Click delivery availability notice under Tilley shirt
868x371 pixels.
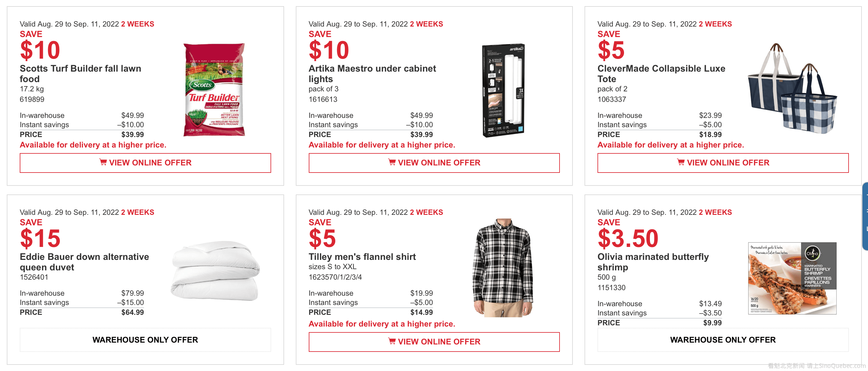pyautogui.click(x=382, y=324)
